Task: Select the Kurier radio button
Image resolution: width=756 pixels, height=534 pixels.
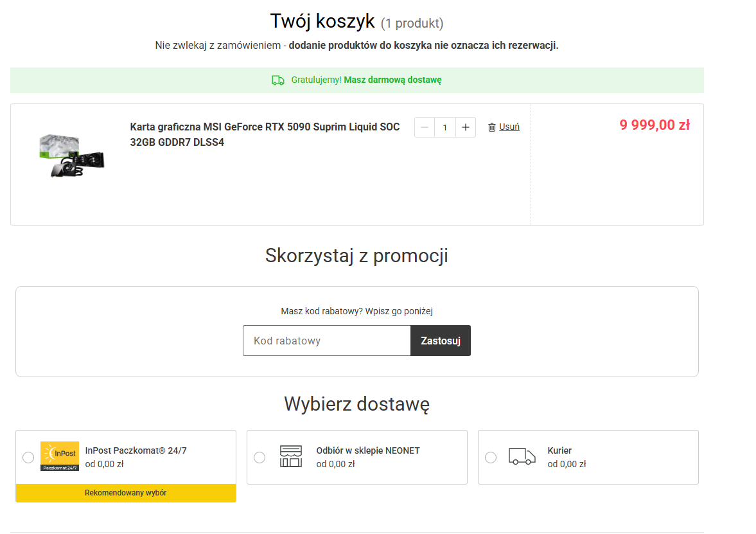Action: pos(491,458)
